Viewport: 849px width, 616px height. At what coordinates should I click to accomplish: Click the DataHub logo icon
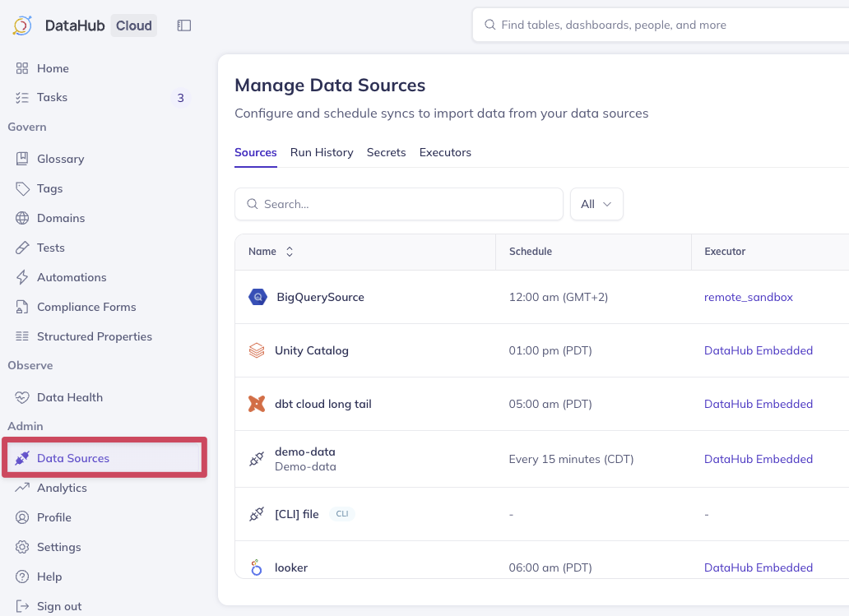22,25
